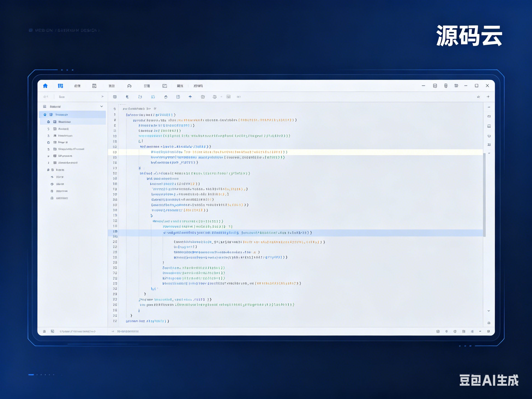The width and height of the screenshot is (532, 399).
Task: Click the yellow-highlighted code line
Action: click(x=295, y=152)
